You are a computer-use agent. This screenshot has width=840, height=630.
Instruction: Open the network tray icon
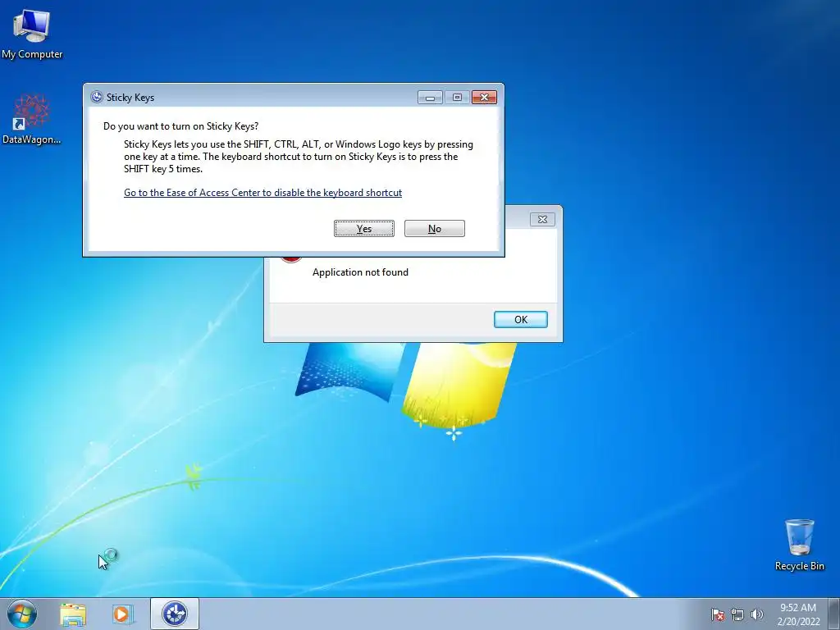pos(737,614)
